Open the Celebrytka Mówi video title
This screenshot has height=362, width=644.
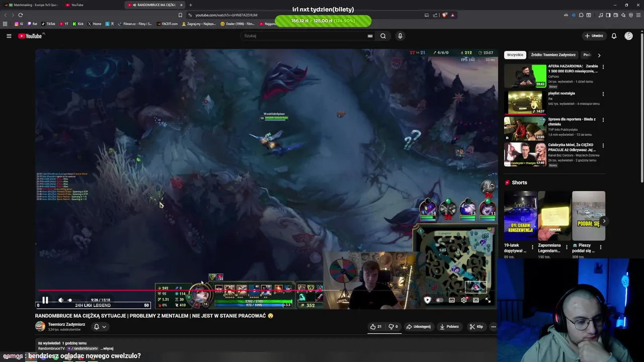(x=572, y=147)
